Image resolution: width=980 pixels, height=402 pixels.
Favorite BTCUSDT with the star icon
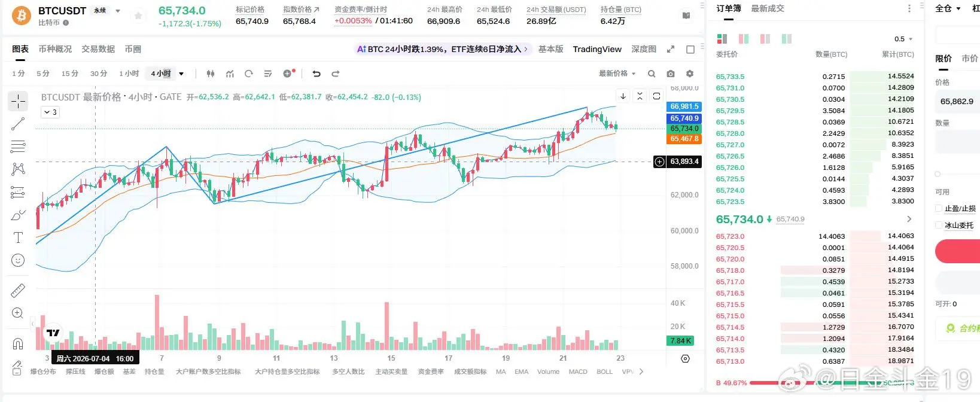pyautogui.click(x=138, y=16)
